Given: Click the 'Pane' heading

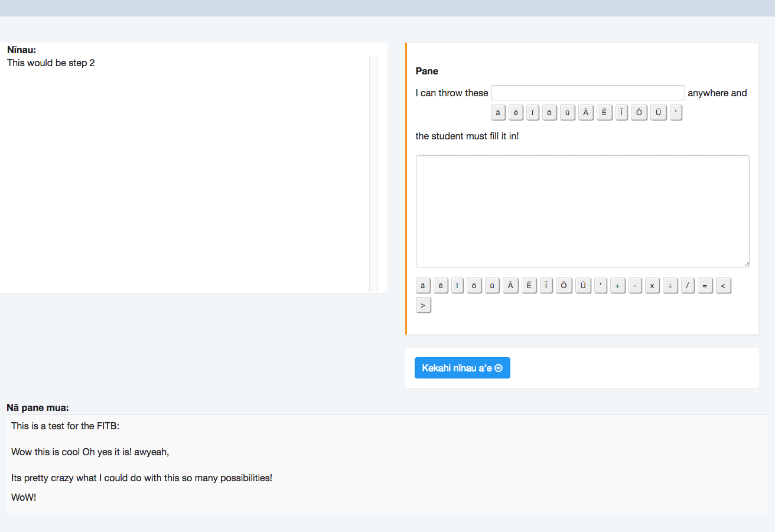Looking at the screenshot, I should click(427, 71).
